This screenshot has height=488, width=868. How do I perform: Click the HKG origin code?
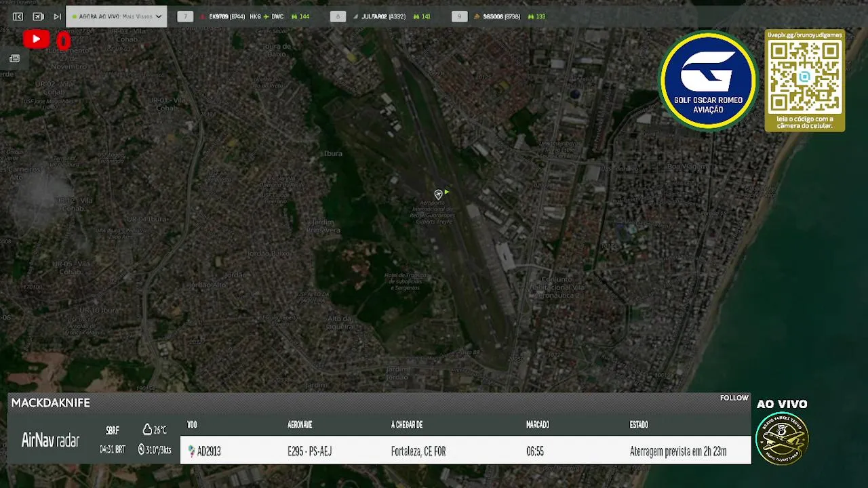[x=255, y=16]
